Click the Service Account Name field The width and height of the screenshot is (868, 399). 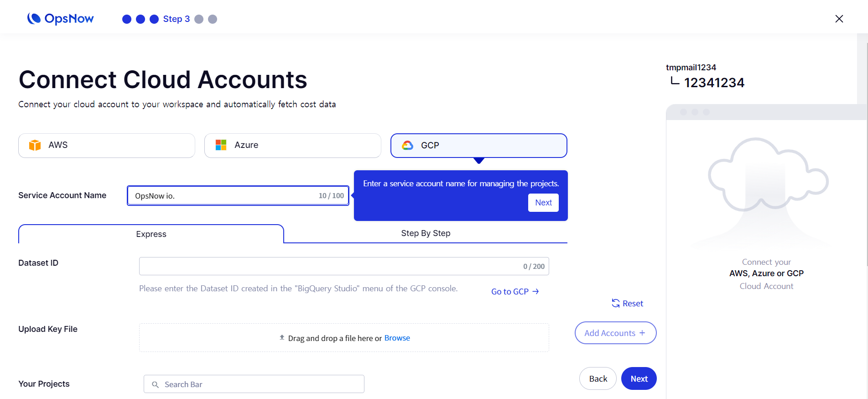tap(223, 196)
